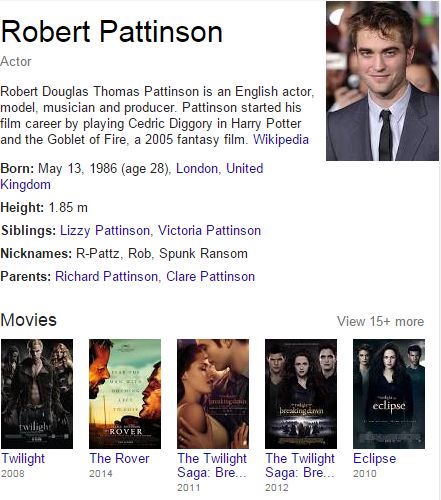The width and height of the screenshot is (441, 500).
Task: Open the 2011 Twilight Saga title link
Action: (x=212, y=465)
